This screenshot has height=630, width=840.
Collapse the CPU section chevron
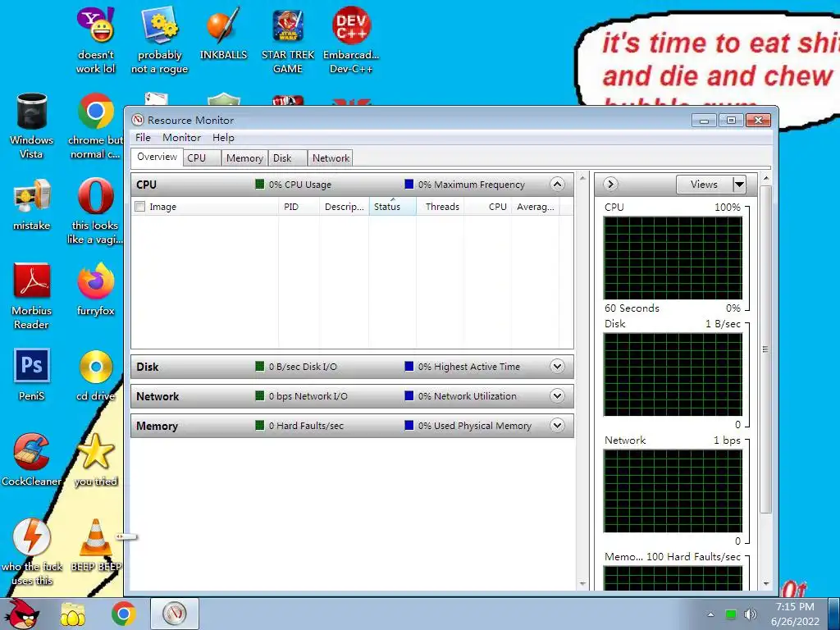click(557, 185)
